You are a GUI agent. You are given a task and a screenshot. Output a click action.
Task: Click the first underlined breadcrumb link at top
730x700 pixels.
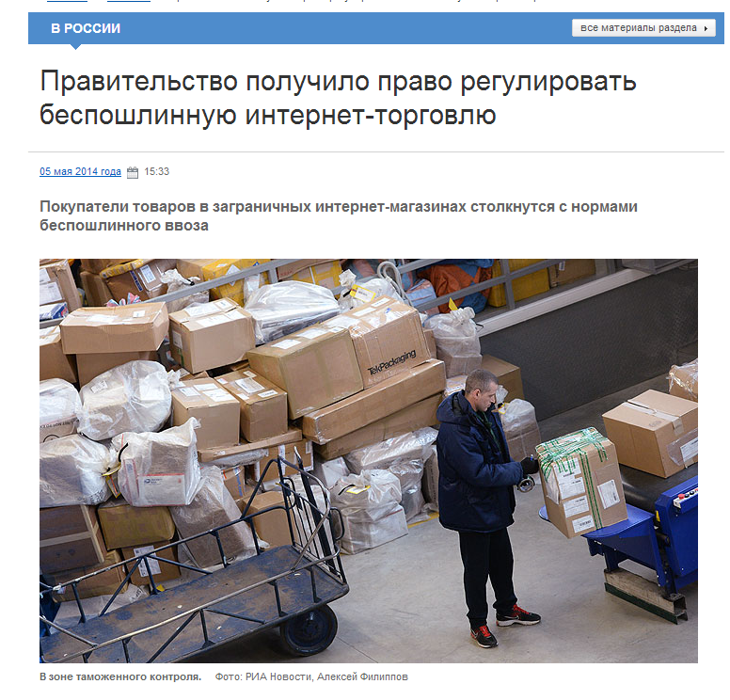[x=67, y=1]
